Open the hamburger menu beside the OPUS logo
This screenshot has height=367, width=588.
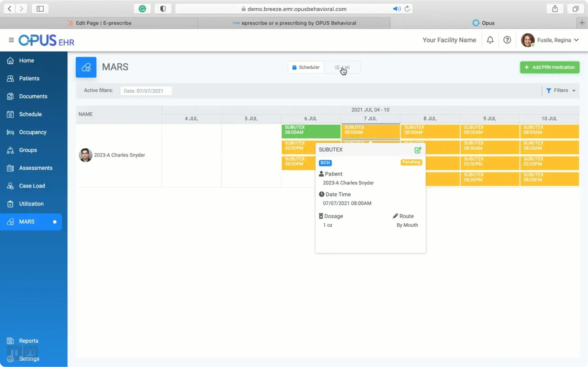(x=11, y=40)
